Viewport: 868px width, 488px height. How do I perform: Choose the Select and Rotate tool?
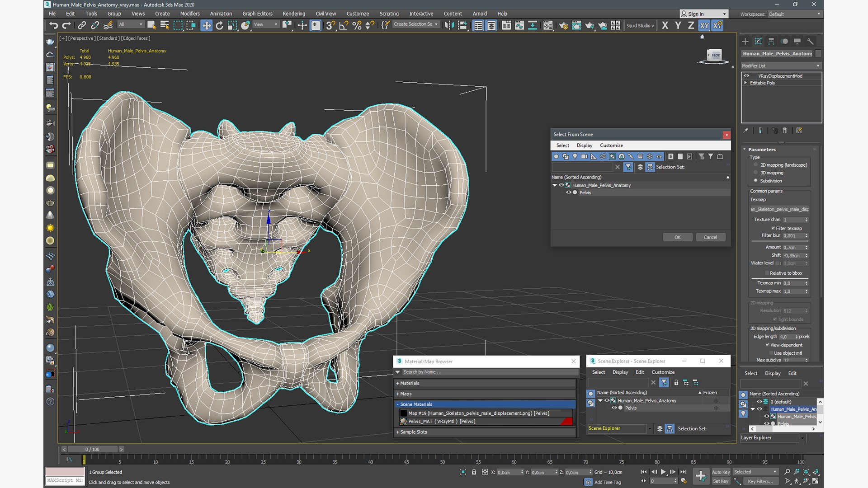[x=219, y=25]
